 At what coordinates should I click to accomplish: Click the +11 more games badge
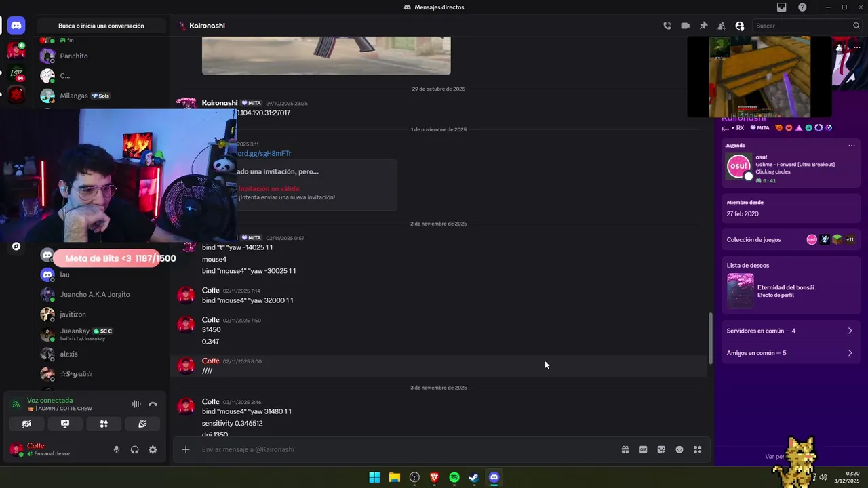[x=850, y=239]
